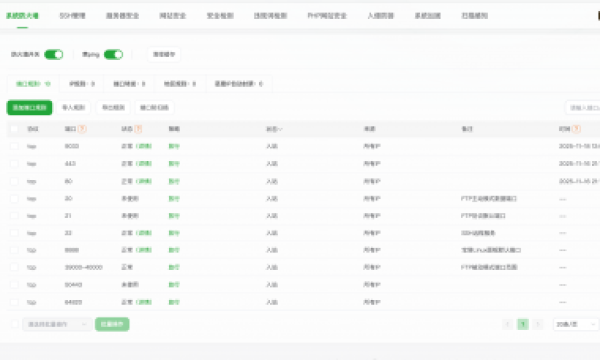This screenshot has width=600, height=360.
Task: Open 详情 link in port 22 row
Action: [x=144, y=233]
